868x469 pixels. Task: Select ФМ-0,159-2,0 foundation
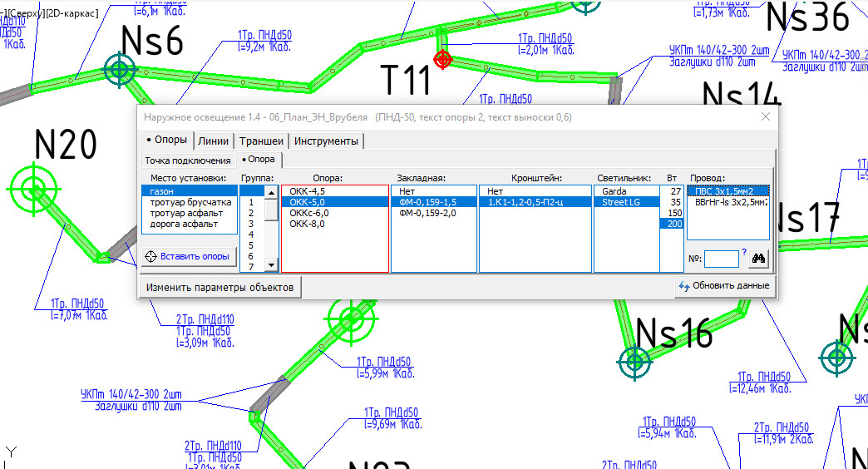pos(434,213)
